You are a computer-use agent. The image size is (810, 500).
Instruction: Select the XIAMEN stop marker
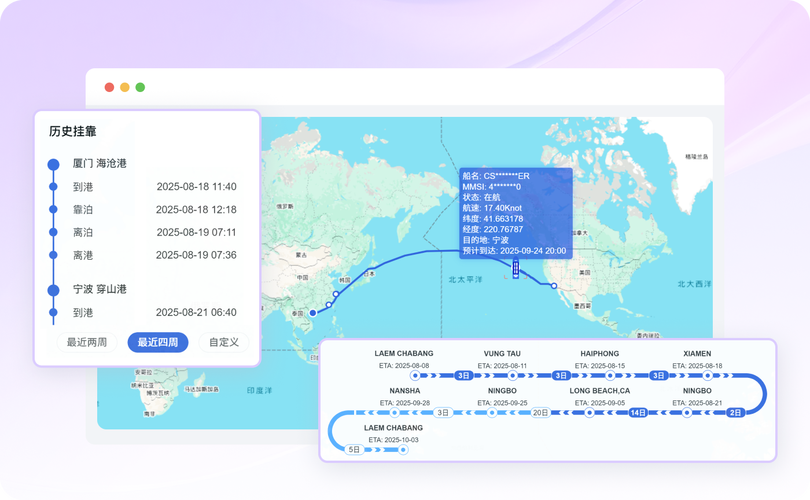click(707, 376)
